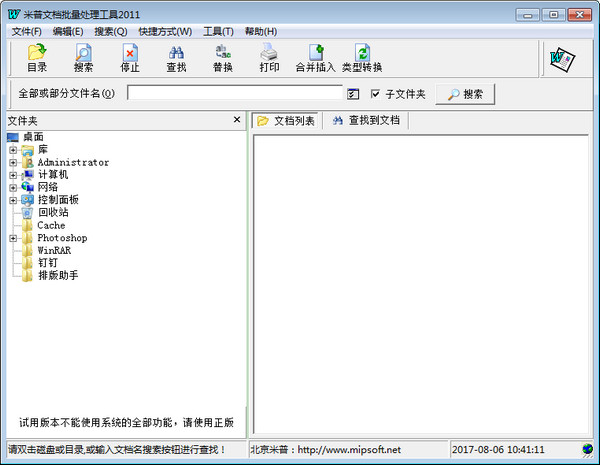Screen dimensions: 600x465
Task: Open the 查找 (Find) binoculars tool
Action: pos(176,59)
